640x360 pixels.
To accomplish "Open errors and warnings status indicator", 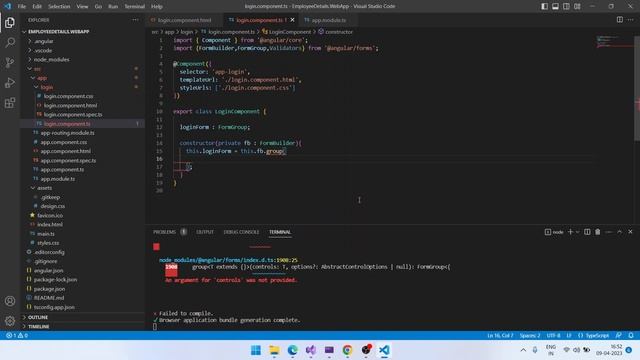I will (x=17, y=335).
